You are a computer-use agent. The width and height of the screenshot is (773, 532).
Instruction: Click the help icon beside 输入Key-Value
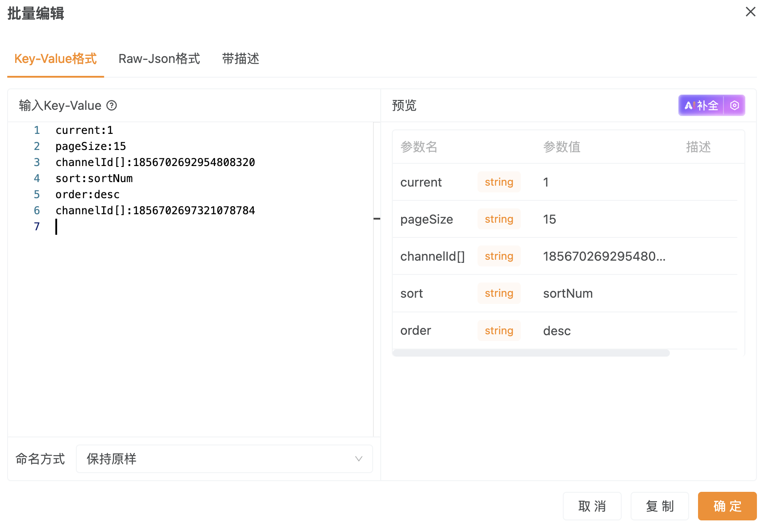tap(112, 105)
